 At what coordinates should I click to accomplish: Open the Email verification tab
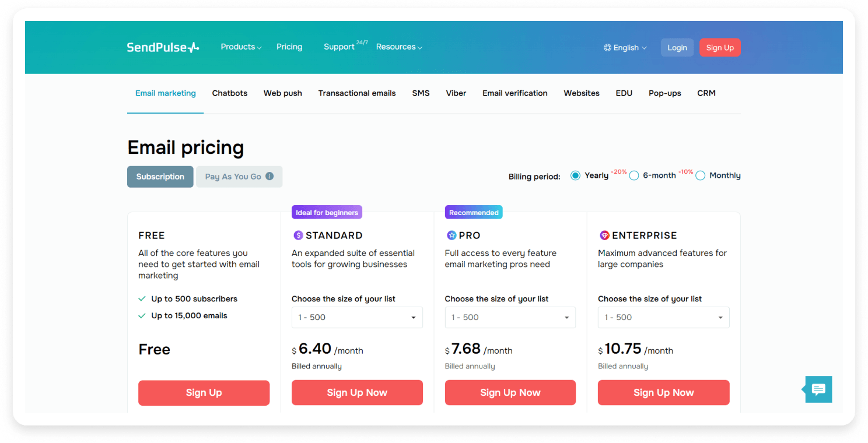[x=515, y=93]
